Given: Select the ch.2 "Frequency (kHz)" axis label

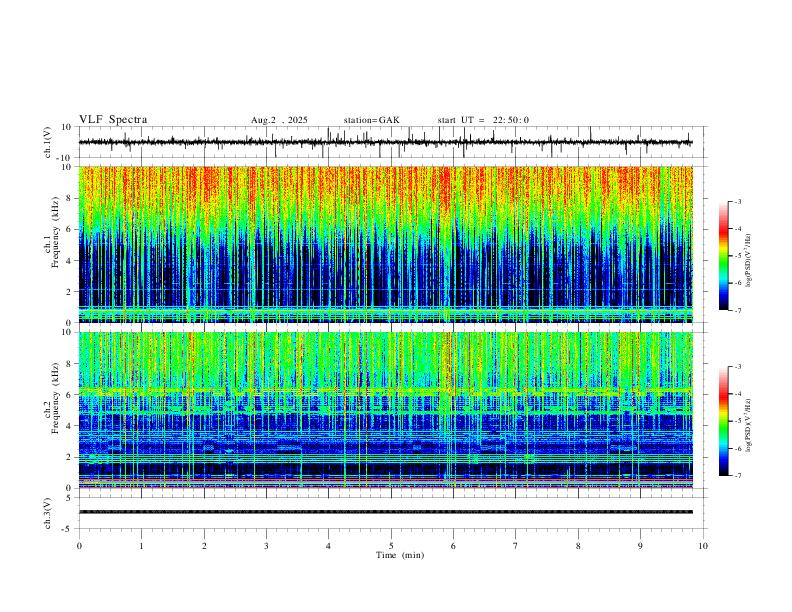Looking at the screenshot, I should (x=55, y=398).
